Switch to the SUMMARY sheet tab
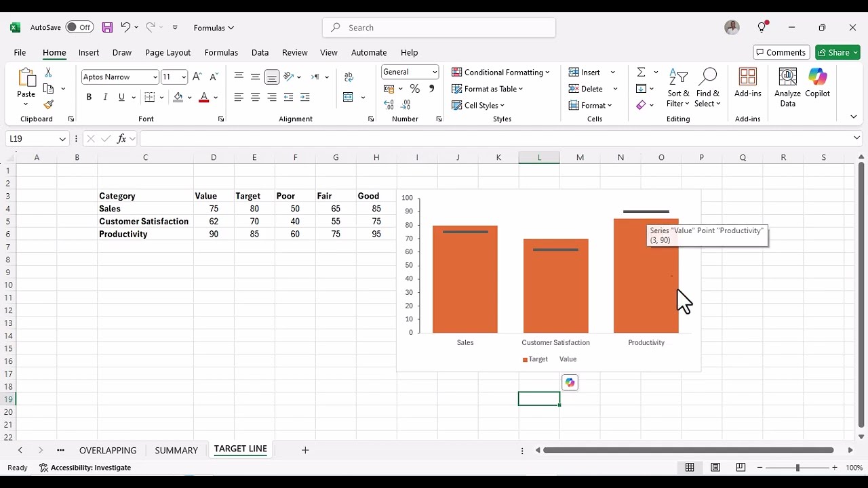This screenshot has width=868, height=488. 176,451
